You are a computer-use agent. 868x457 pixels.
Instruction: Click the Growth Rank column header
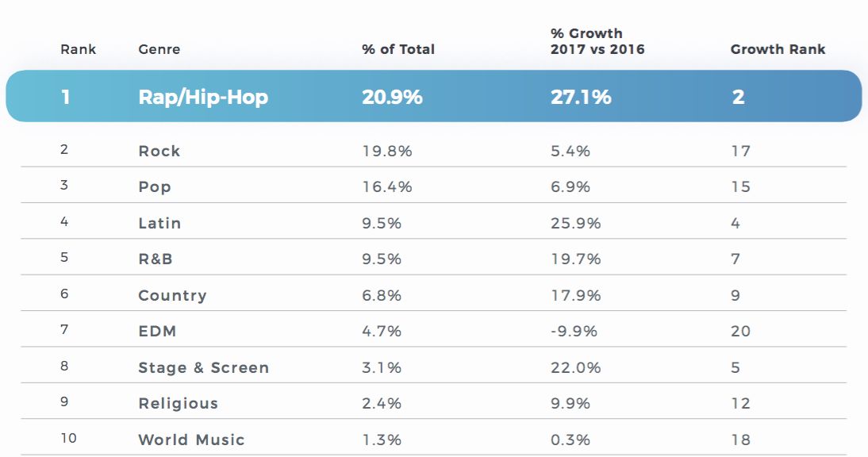[x=778, y=49]
